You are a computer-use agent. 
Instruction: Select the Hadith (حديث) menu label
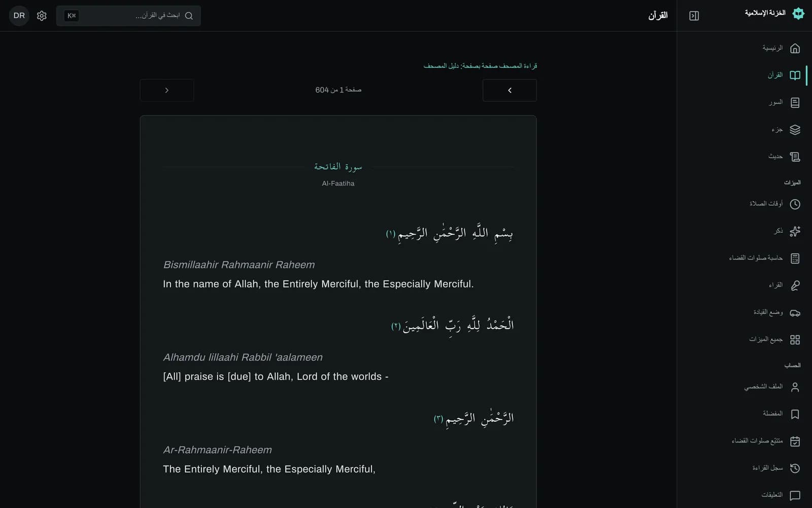(x=775, y=156)
